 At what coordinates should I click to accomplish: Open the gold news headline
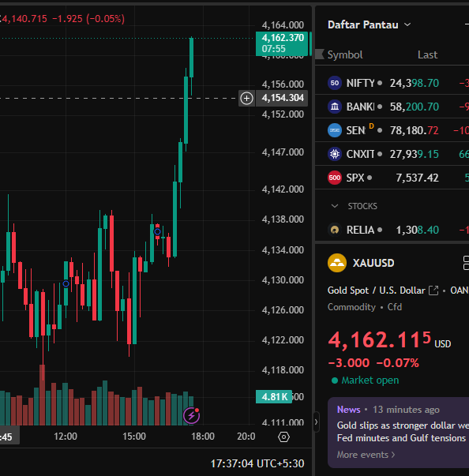coord(403,432)
